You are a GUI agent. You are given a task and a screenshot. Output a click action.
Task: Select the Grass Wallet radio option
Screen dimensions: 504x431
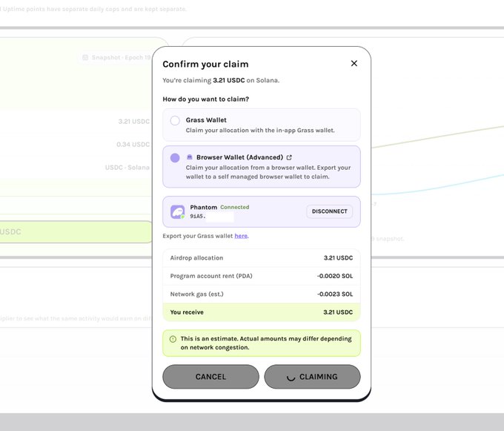coord(175,121)
